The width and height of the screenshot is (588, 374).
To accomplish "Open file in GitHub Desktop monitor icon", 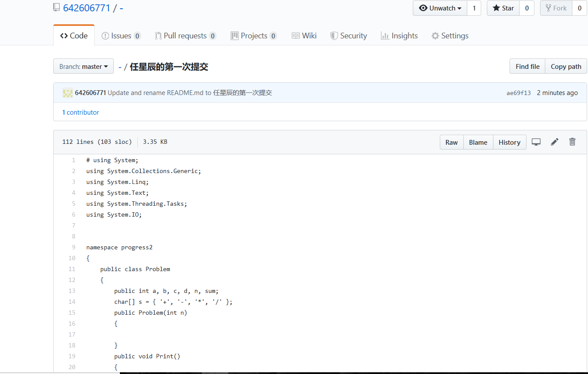I will point(536,142).
